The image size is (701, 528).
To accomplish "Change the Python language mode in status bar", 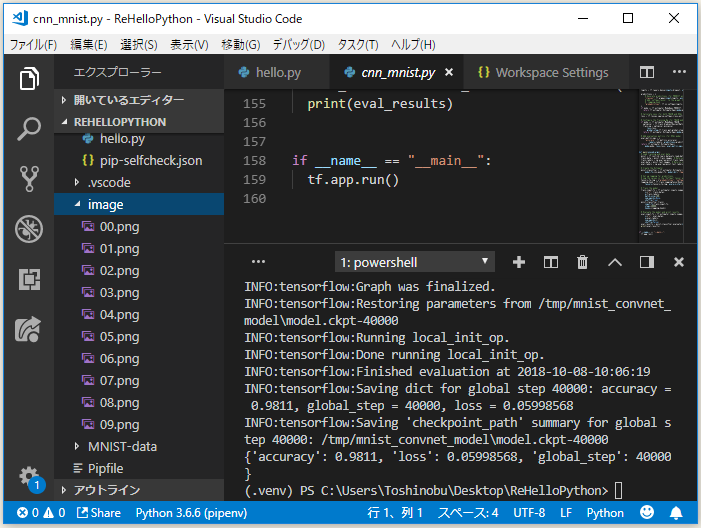I will pyautogui.click(x=605, y=513).
